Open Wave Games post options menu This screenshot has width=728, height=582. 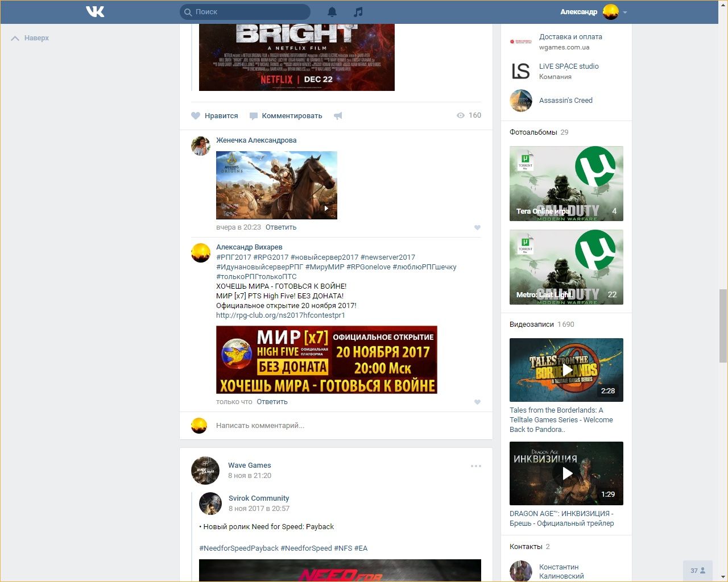[x=476, y=466]
